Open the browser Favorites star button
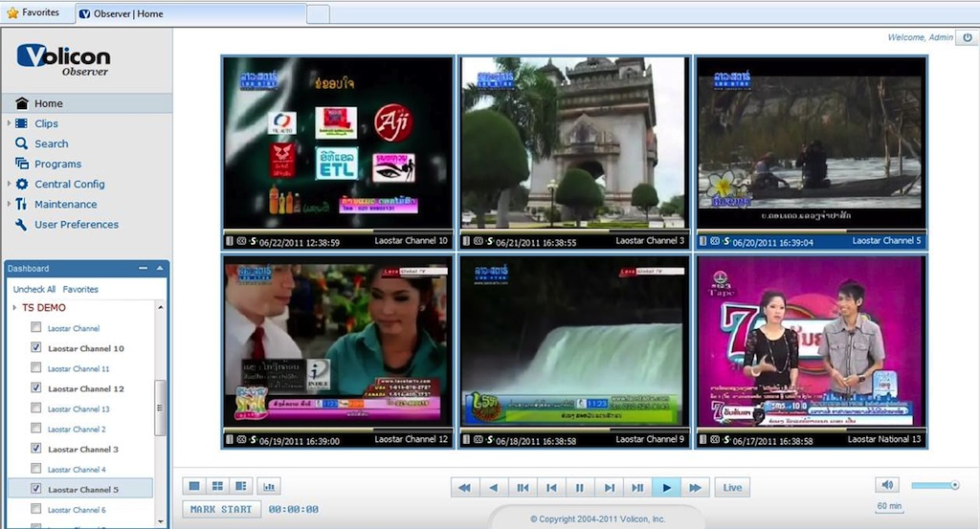980x529 pixels. pyautogui.click(x=33, y=12)
